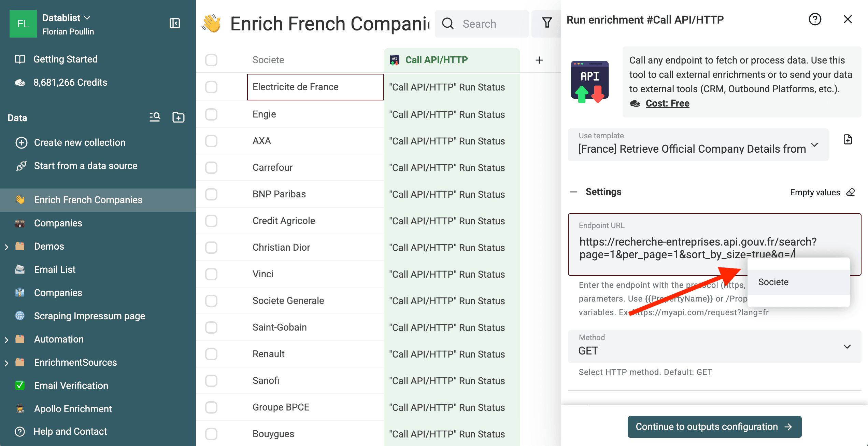Select all rows with the header checkbox
This screenshot has width=868, height=446.
tap(211, 60)
